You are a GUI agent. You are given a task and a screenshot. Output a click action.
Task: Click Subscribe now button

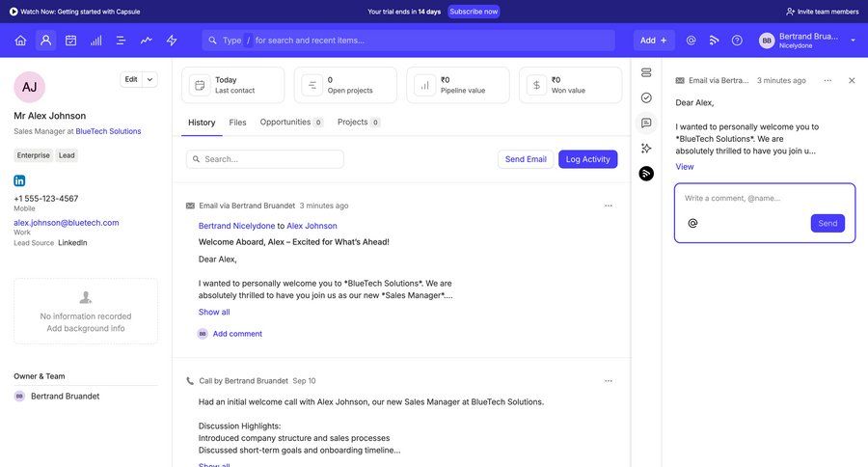point(474,11)
